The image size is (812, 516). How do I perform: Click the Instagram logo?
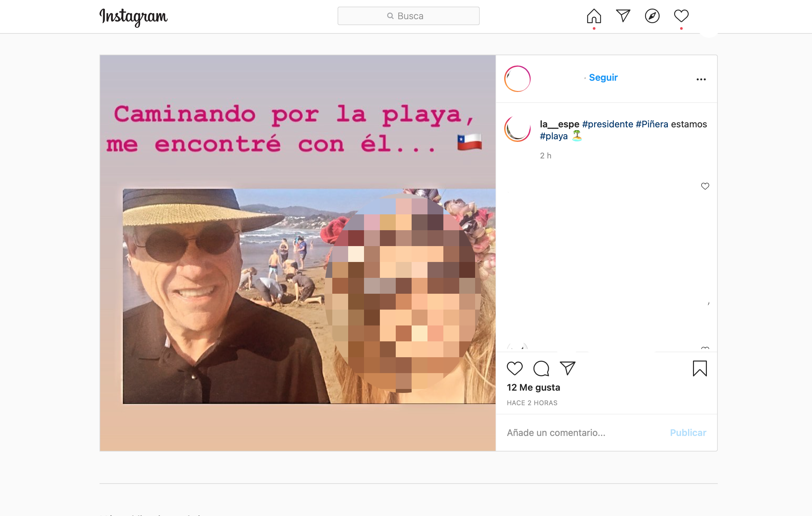(134, 17)
